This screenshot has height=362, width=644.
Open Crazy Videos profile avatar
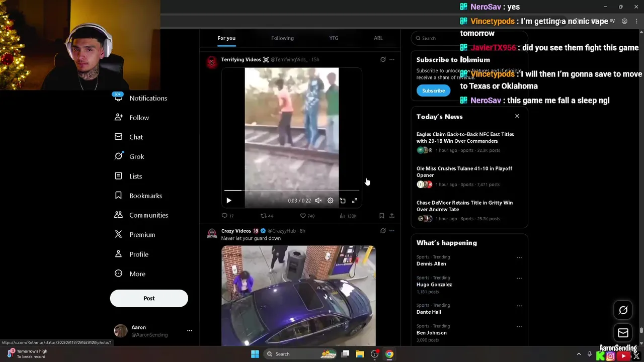coord(212,234)
